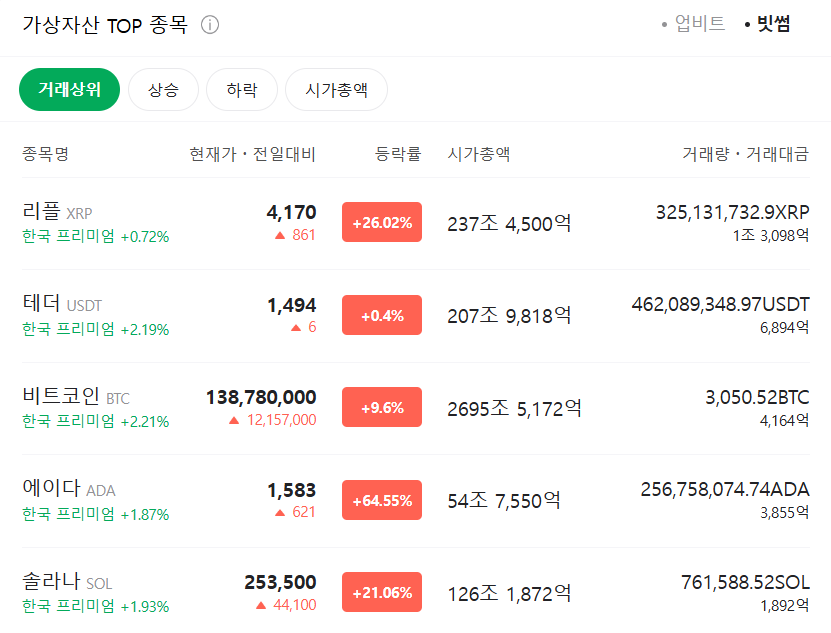Click the 테더 USDT row
Image resolution: width=831 pixels, height=633 pixels.
click(60, 305)
